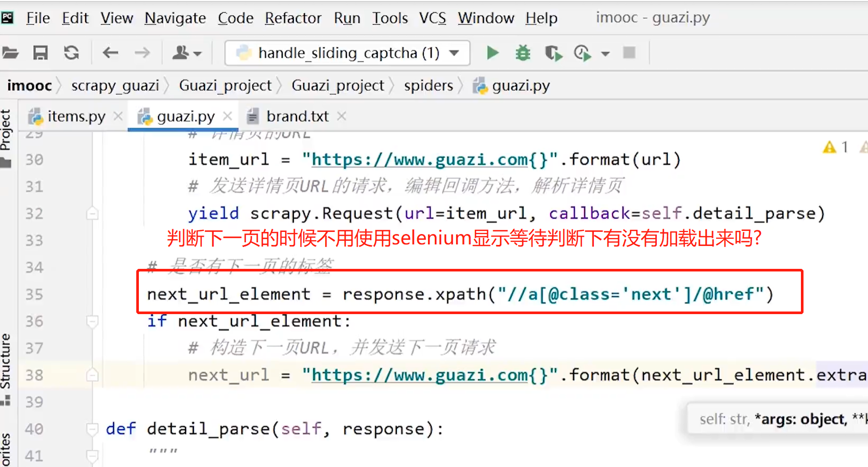
Task: Click the yellow warning indicator icon
Action: (x=830, y=147)
